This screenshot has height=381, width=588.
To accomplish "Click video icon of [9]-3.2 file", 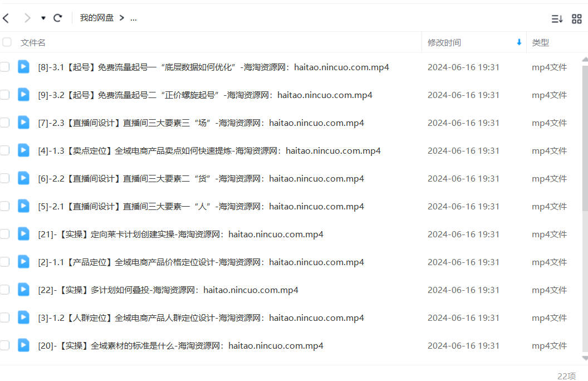I will point(23,95).
